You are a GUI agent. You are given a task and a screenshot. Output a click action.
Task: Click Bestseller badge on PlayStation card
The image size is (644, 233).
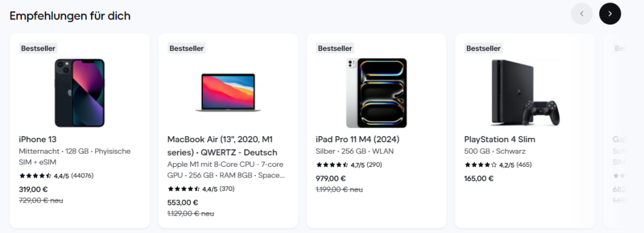click(x=484, y=48)
